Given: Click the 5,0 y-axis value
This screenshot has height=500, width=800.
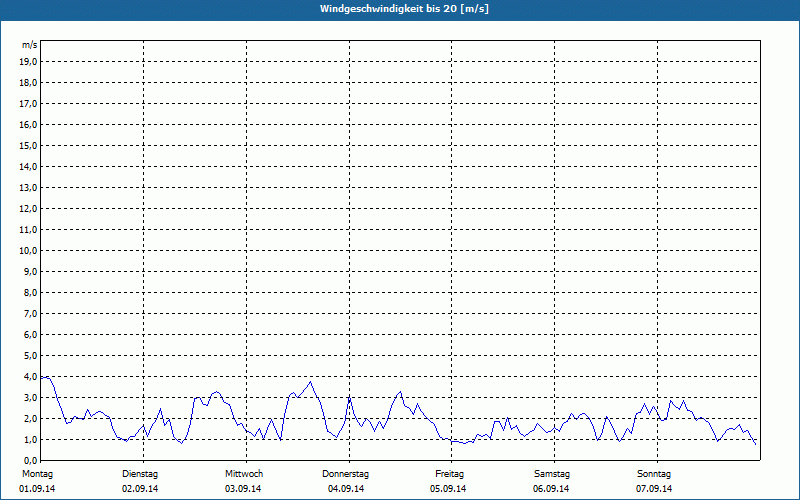Looking at the screenshot, I should point(31,356).
